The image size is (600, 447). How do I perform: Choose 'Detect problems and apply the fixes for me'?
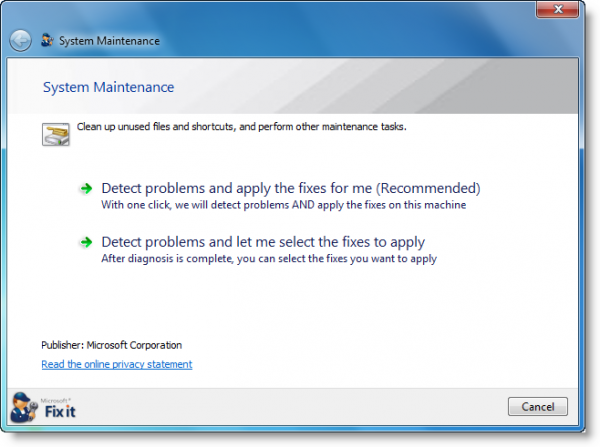pos(291,188)
